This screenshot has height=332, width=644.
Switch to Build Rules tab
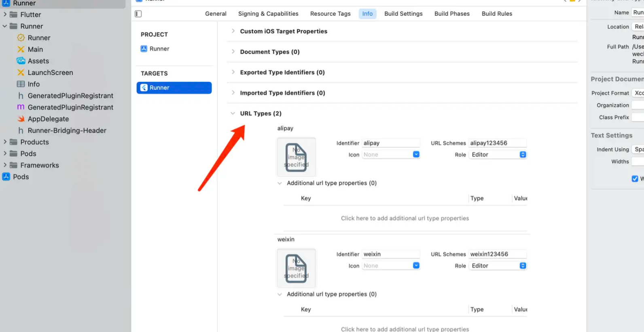pos(497,14)
